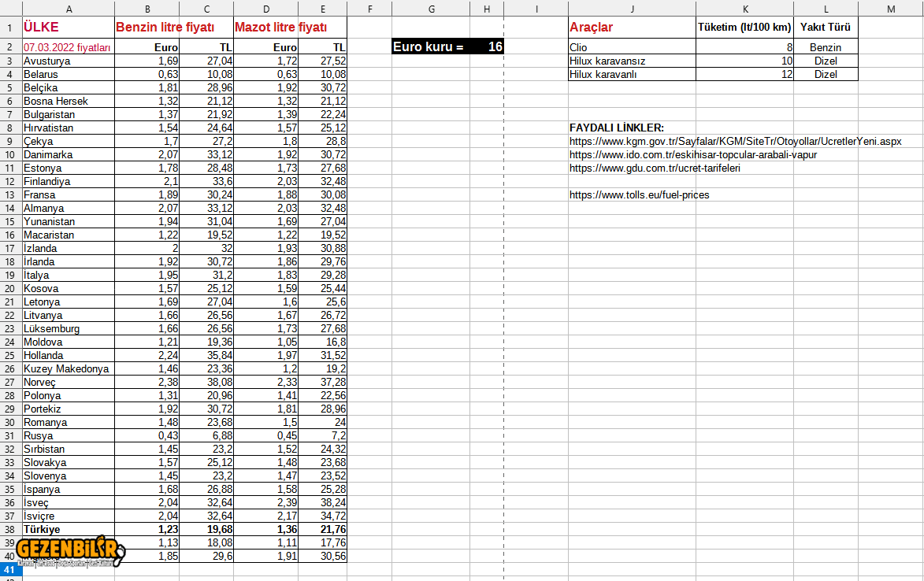Select the Euro kuru value cell showing 16
This screenshot has height=581, width=924.
click(487, 47)
